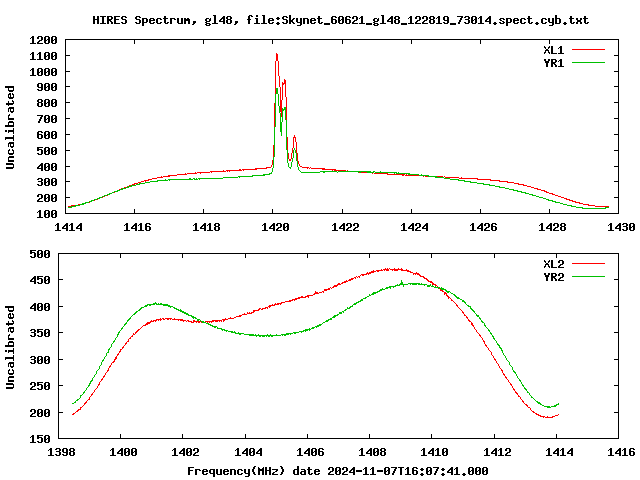Click the 700 y-axis label on top plot
The width and height of the screenshot is (640, 480).
point(47,120)
